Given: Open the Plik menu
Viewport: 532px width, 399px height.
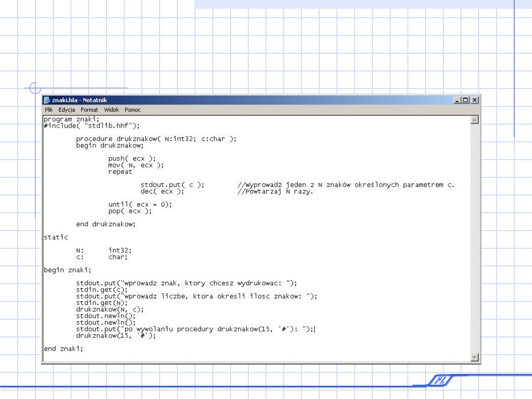Looking at the screenshot, I should (49, 110).
